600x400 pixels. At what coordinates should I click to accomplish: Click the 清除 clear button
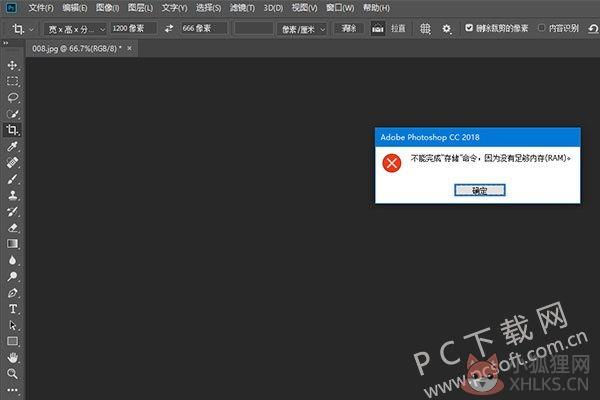point(349,28)
